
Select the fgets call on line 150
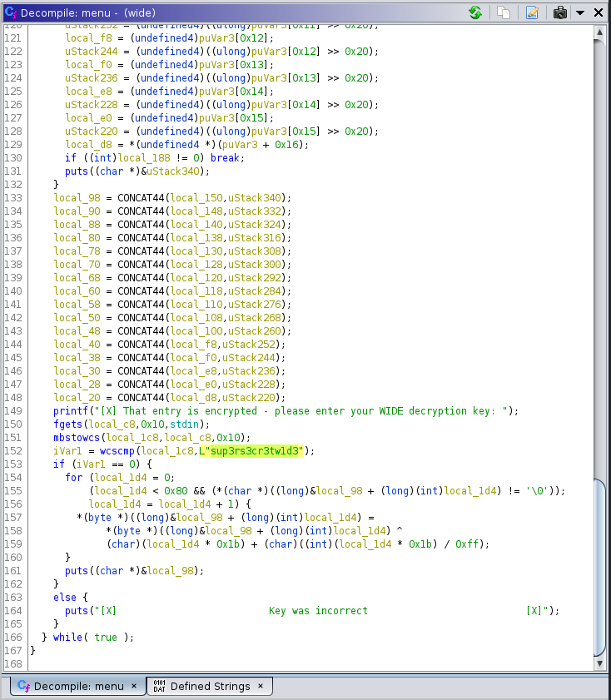click(68, 424)
